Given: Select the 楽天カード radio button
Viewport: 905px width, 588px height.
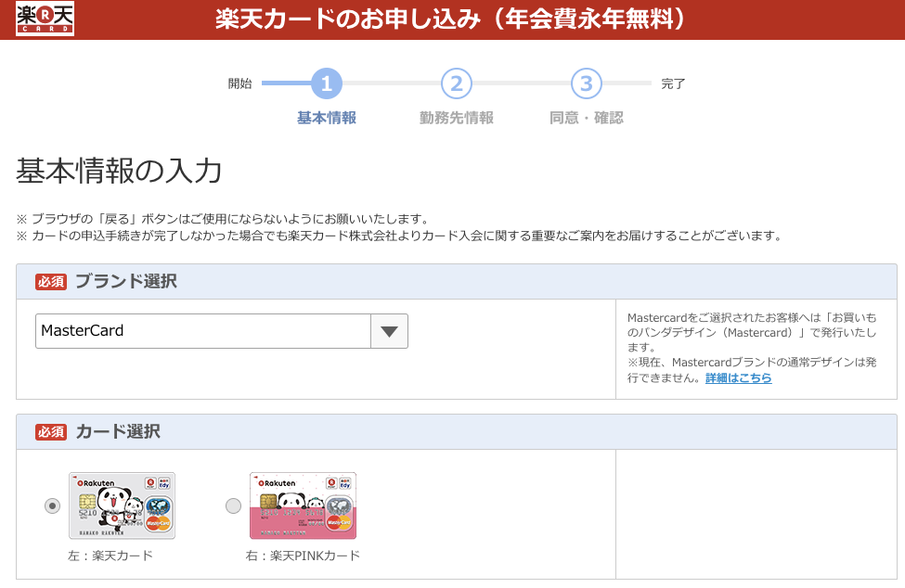Looking at the screenshot, I should [53, 506].
